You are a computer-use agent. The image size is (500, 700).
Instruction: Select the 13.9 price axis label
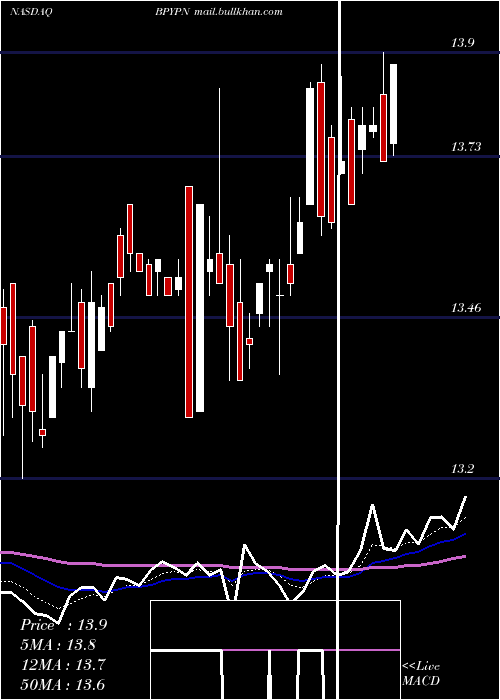(462, 43)
